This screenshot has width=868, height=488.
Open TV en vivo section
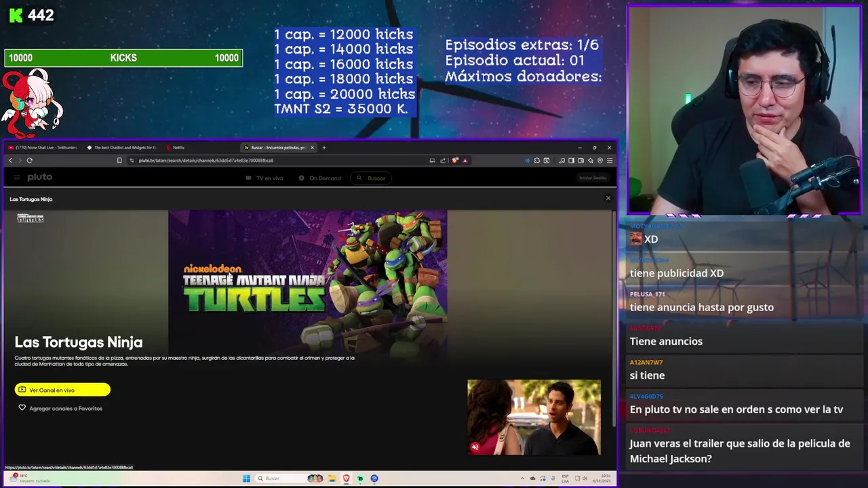point(264,178)
